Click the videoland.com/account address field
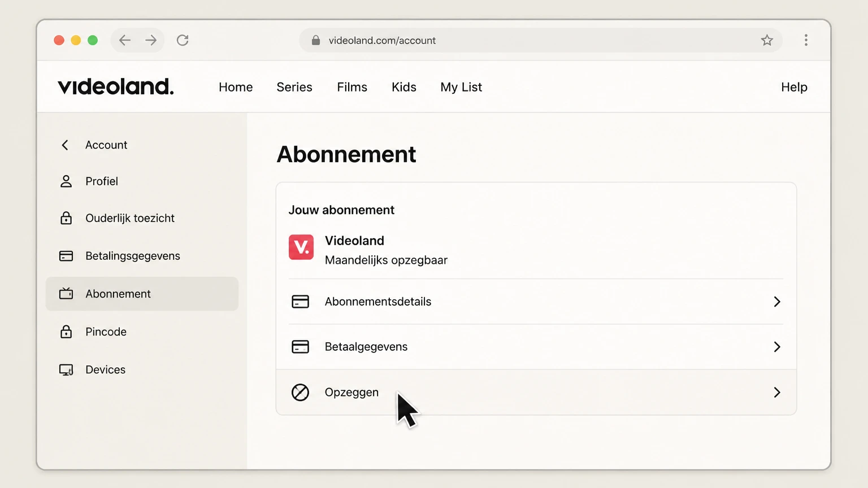868x488 pixels. [541, 40]
